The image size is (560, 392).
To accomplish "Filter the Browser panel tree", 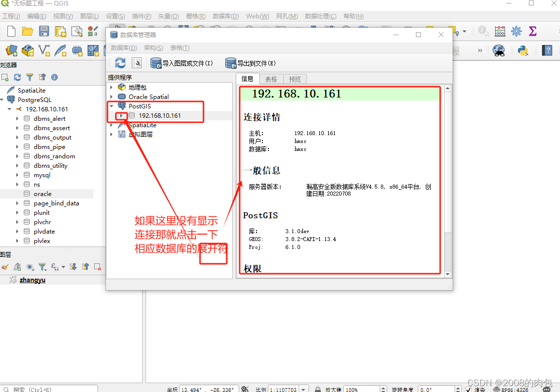I will 30,77.
